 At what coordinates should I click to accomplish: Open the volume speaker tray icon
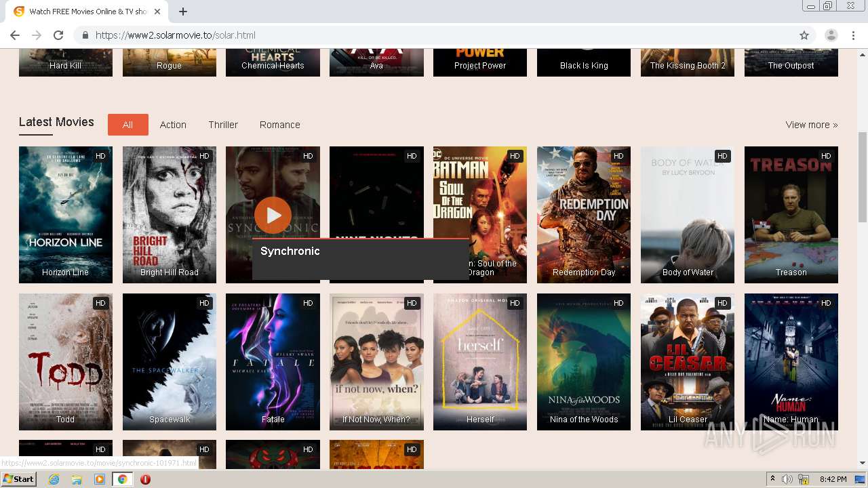pyautogui.click(x=787, y=479)
